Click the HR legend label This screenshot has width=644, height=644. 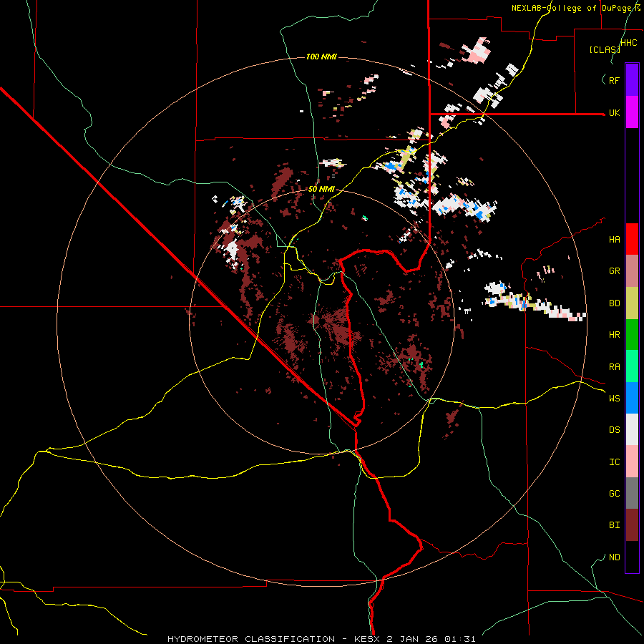(x=614, y=335)
